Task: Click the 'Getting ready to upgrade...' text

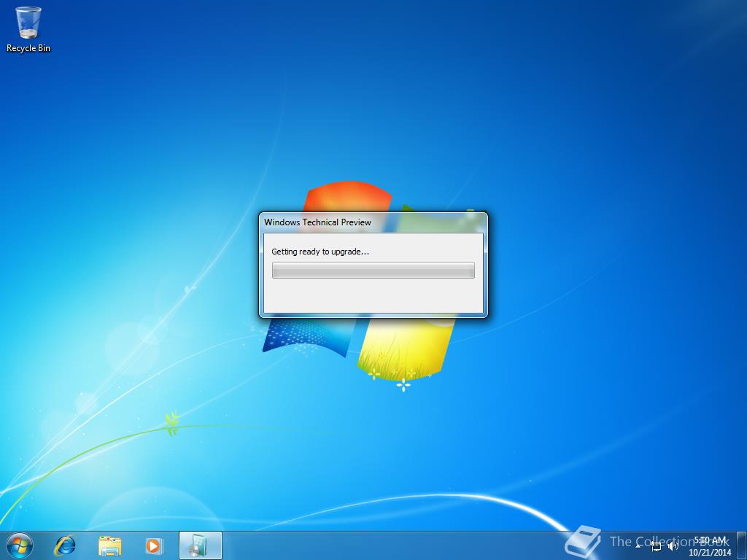Action: tap(320, 252)
